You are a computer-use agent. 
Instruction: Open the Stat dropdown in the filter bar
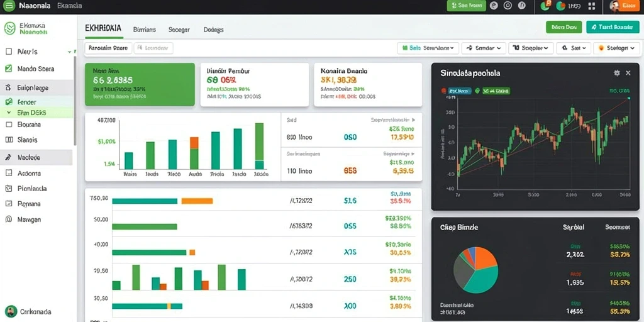574,48
